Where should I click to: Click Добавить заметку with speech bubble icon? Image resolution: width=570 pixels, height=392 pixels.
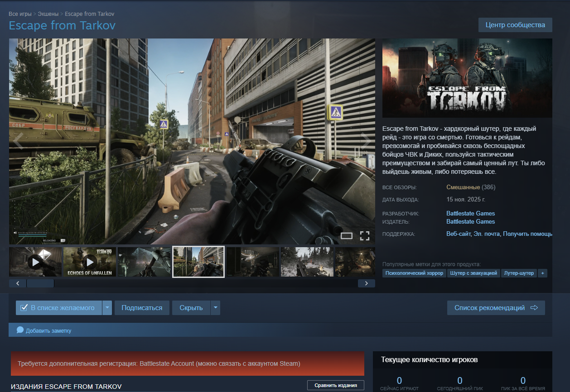click(x=44, y=330)
